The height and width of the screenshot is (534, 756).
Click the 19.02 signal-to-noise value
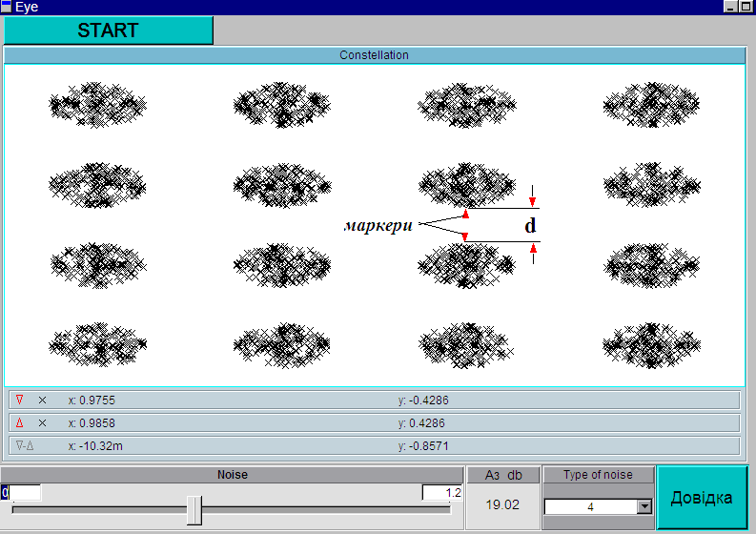point(502,505)
